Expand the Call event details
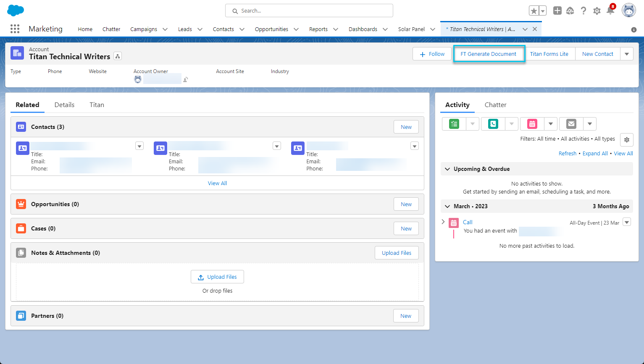The width and height of the screenshot is (644, 364). (443, 222)
